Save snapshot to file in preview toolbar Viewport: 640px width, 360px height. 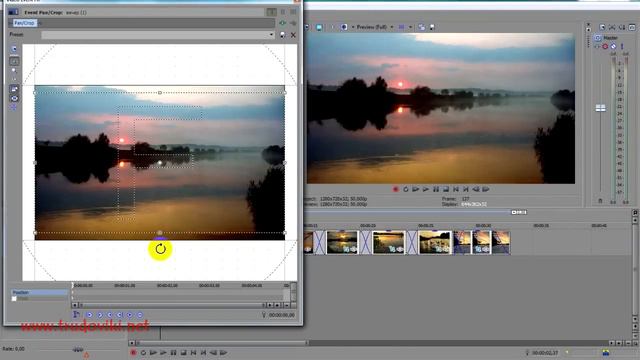click(432, 27)
